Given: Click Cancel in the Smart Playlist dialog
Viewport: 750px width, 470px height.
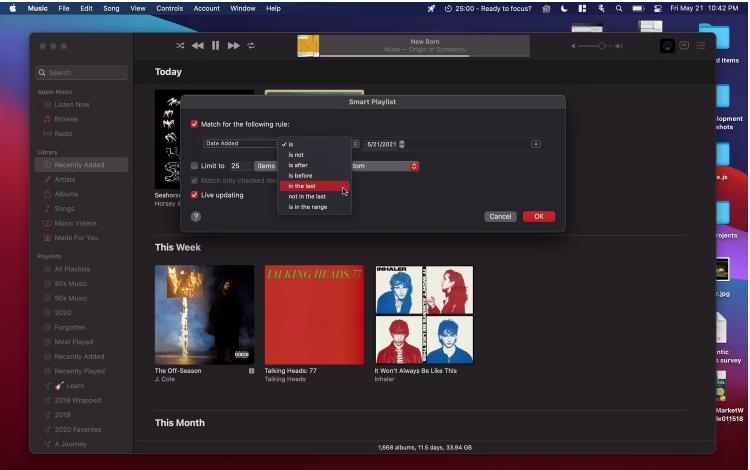Looking at the screenshot, I should (x=500, y=217).
